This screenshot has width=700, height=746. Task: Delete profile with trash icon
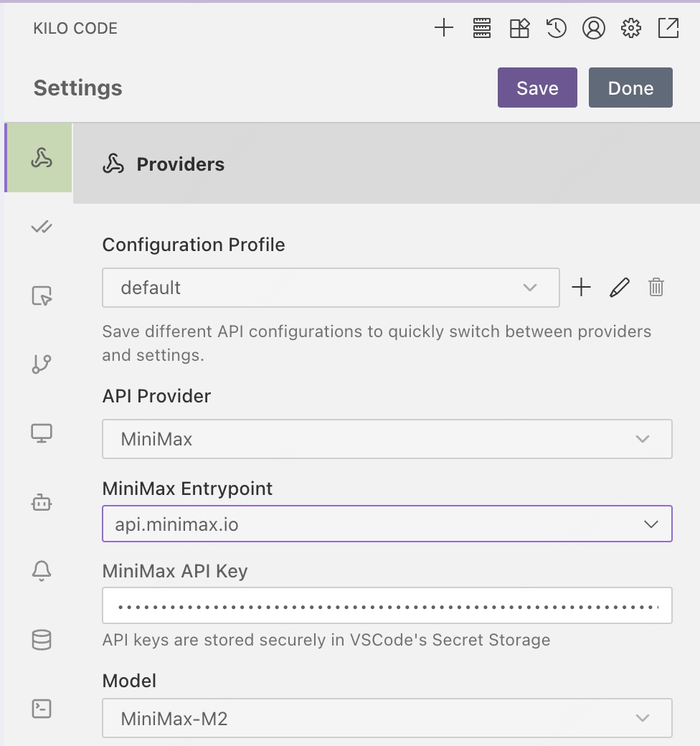coord(656,288)
